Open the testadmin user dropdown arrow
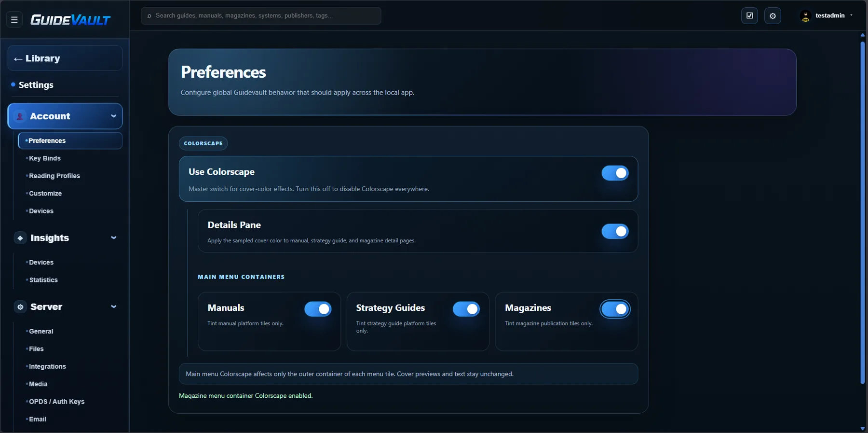The width and height of the screenshot is (868, 433). coord(851,15)
